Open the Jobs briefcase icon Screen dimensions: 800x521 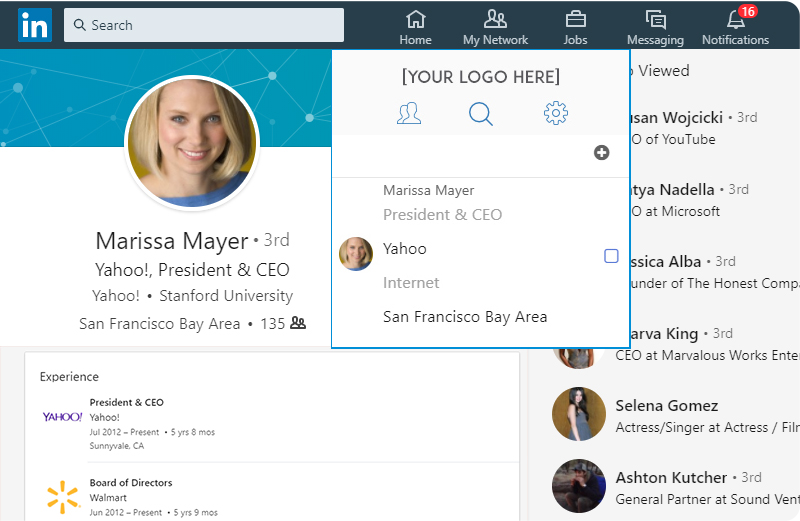tap(575, 19)
